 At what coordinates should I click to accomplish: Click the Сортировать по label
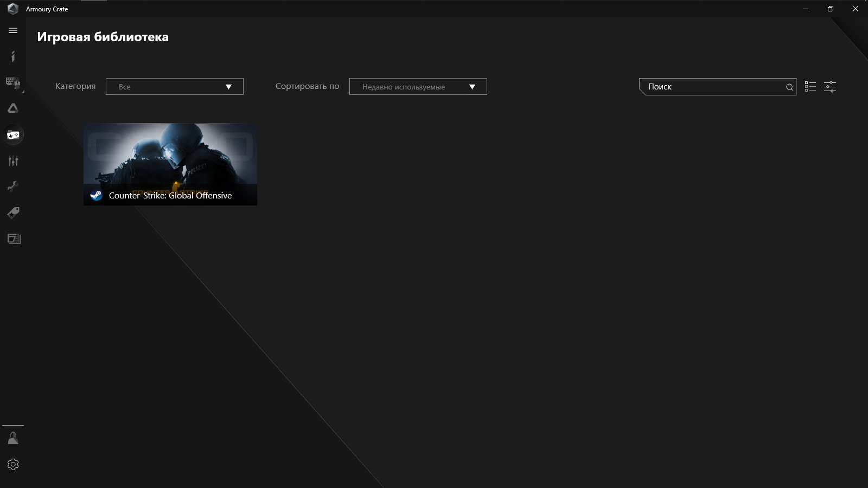click(x=307, y=86)
